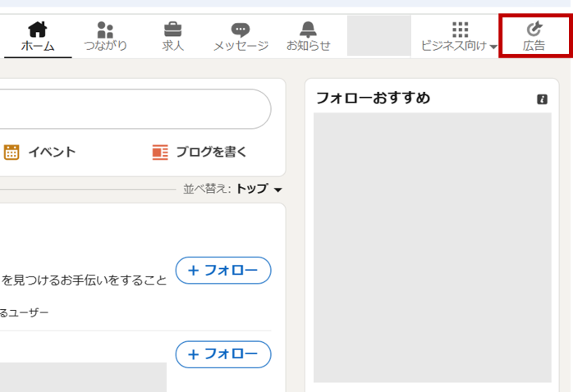Click the ビジネス向け grid icon

point(460,30)
